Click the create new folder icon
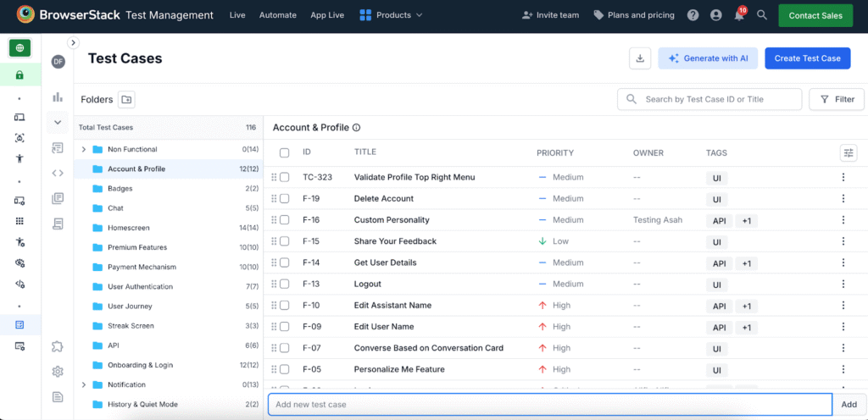Image resolution: width=868 pixels, height=420 pixels. pos(126,100)
